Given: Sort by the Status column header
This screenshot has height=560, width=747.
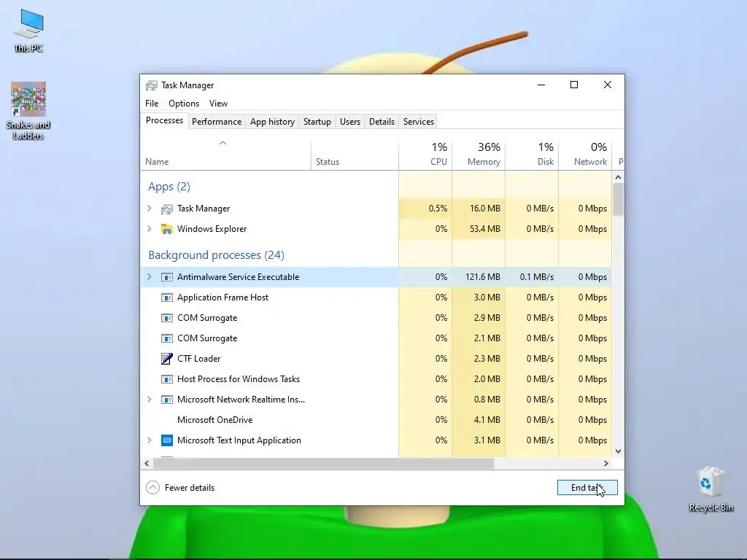Looking at the screenshot, I should [355, 155].
